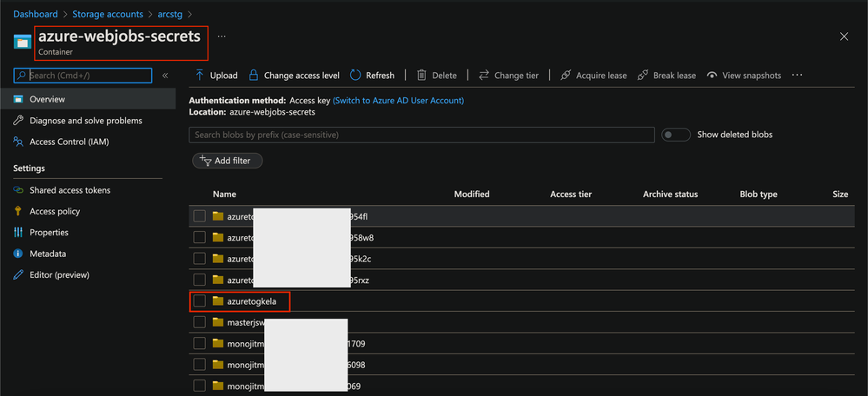
Task: Click the Overview icon in sidebar
Action: (18, 100)
